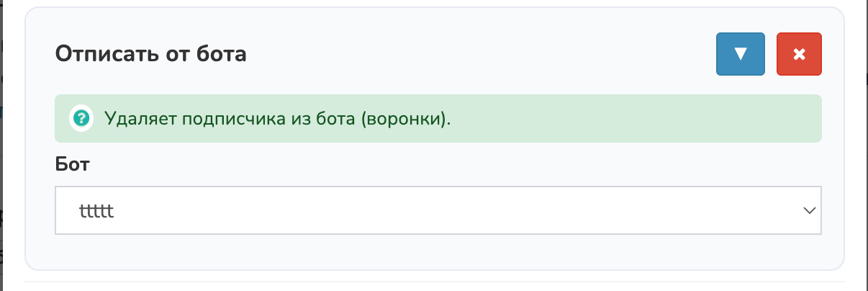Open the bot selector showing ttttt
Image resolution: width=868 pixels, height=291 pixels.
tap(438, 210)
